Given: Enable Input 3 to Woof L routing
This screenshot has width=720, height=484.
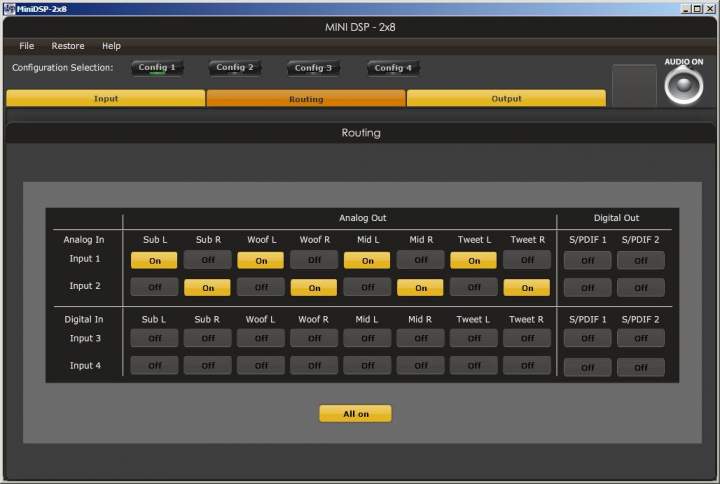Looking at the screenshot, I should [x=261, y=338].
